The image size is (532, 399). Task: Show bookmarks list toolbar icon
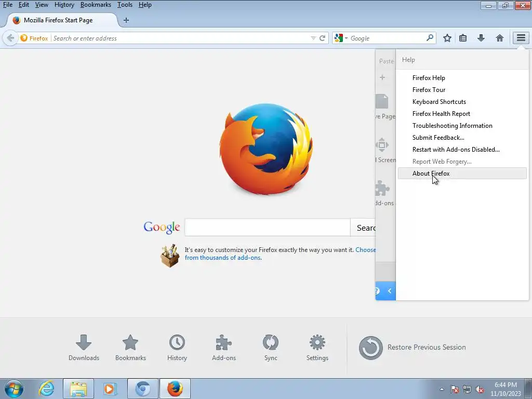[x=463, y=38]
